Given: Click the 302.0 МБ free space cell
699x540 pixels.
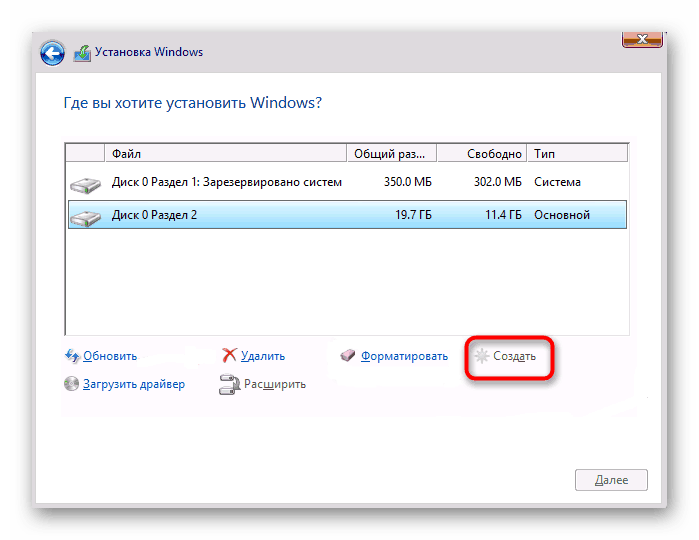Looking at the screenshot, I should pos(498,182).
